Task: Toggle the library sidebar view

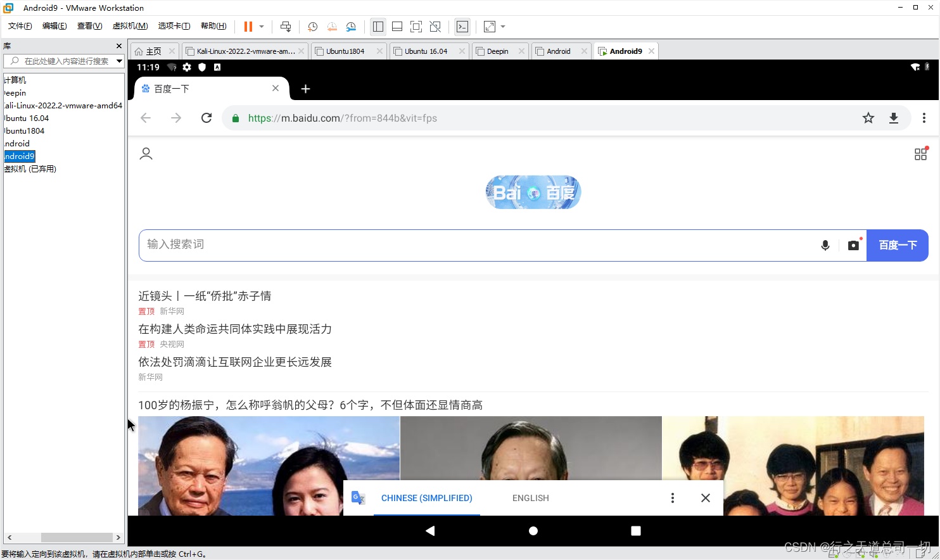Action: pyautogui.click(x=378, y=27)
